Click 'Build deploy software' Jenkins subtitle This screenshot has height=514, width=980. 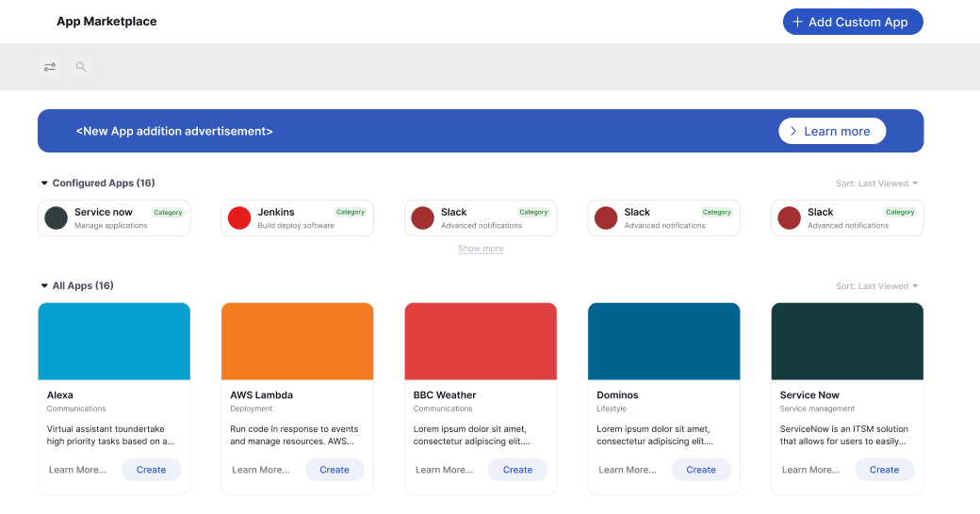pyautogui.click(x=296, y=225)
